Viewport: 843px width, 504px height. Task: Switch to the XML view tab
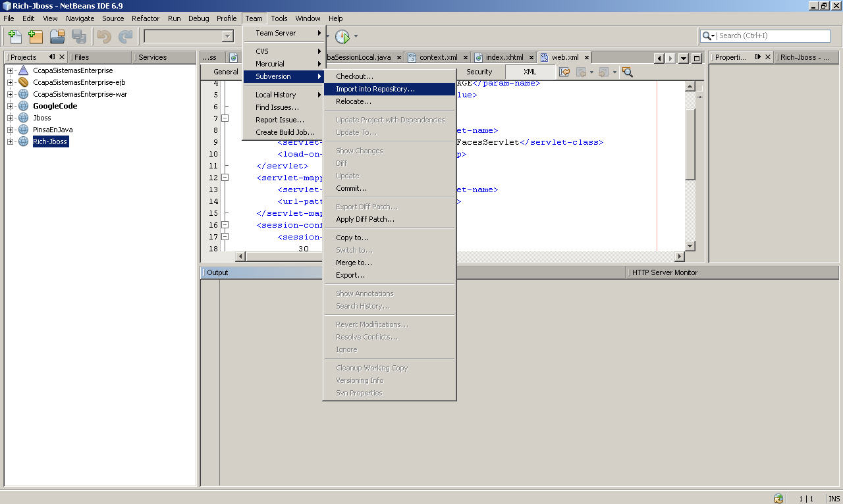pyautogui.click(x=528, y=71)
